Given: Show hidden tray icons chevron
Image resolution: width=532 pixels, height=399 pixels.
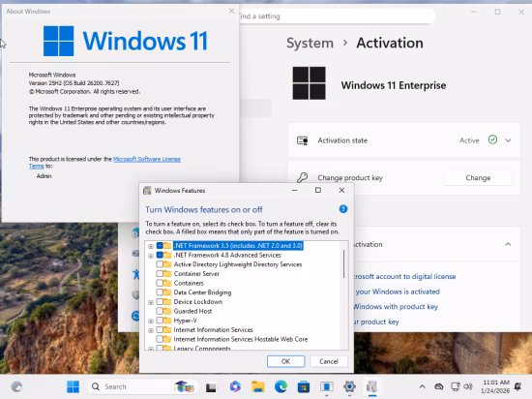Looking at the screenshot, I should click(x=422, y=386).
